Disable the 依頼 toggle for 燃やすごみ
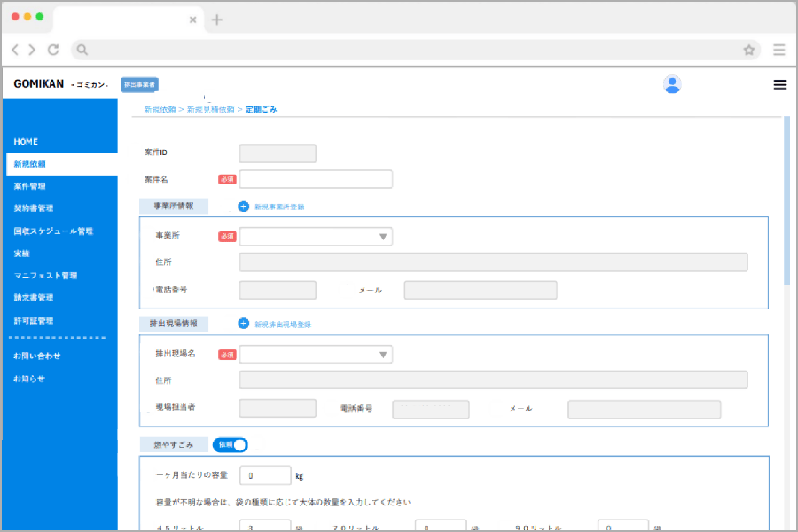This screenshot has height=532, width=798. (230, 444)
